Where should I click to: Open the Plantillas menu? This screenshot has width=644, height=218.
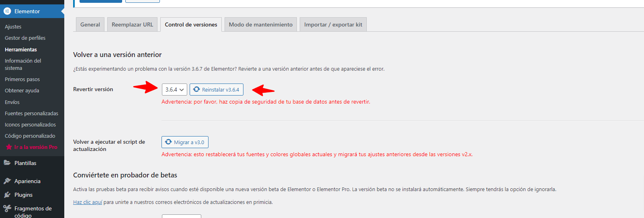tap(25, 163)
